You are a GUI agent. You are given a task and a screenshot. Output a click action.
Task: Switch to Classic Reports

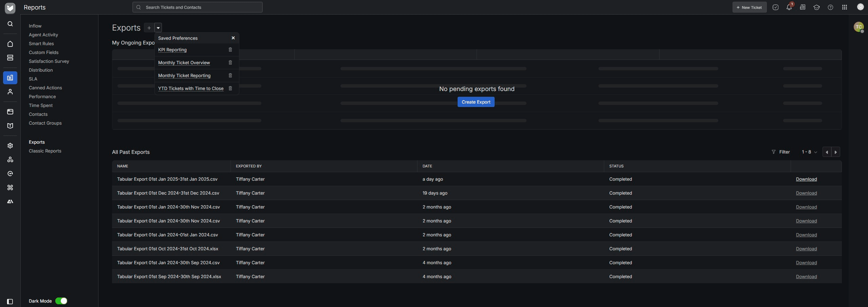click(45, 151)
